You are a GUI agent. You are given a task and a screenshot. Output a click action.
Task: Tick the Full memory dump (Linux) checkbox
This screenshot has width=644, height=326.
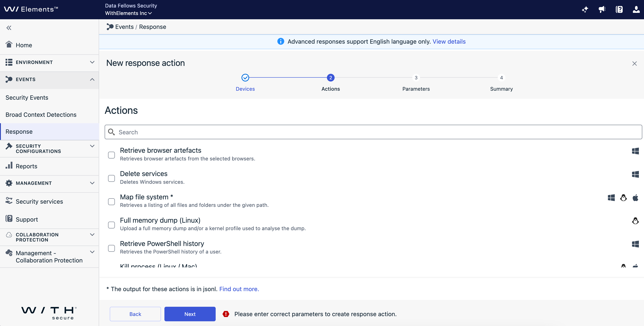click(x=111, y=225)
